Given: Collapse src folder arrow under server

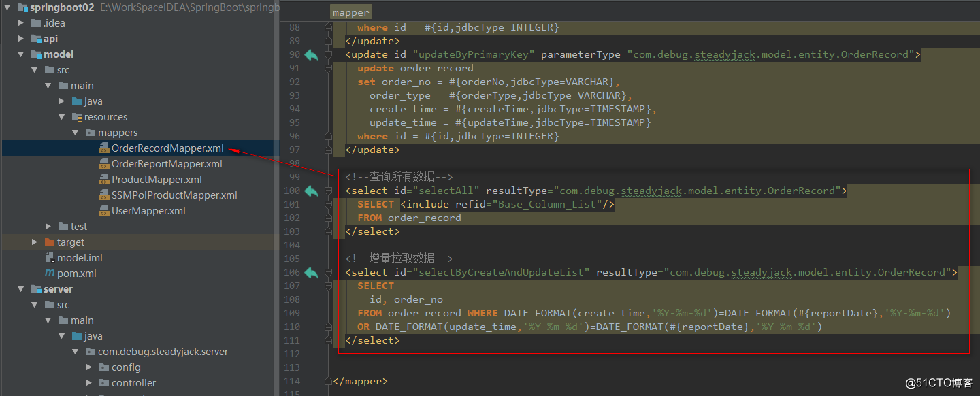Looking at the screenshot, I should coord(35,305).
